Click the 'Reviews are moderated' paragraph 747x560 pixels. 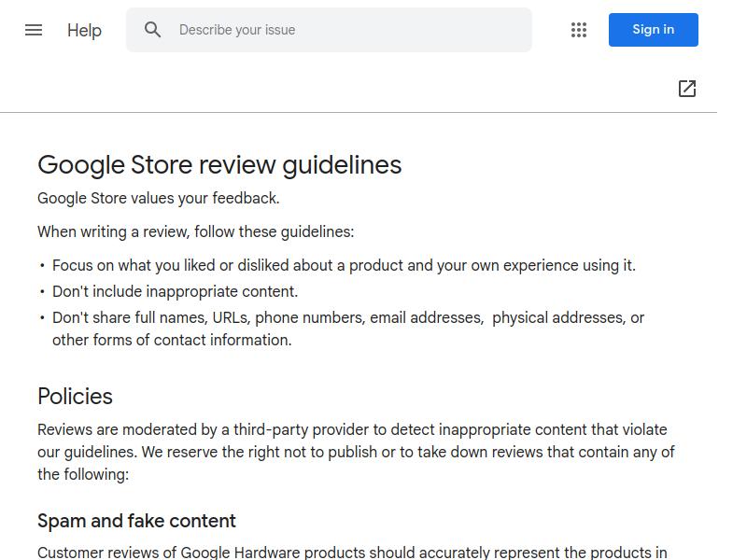point(357,452)
